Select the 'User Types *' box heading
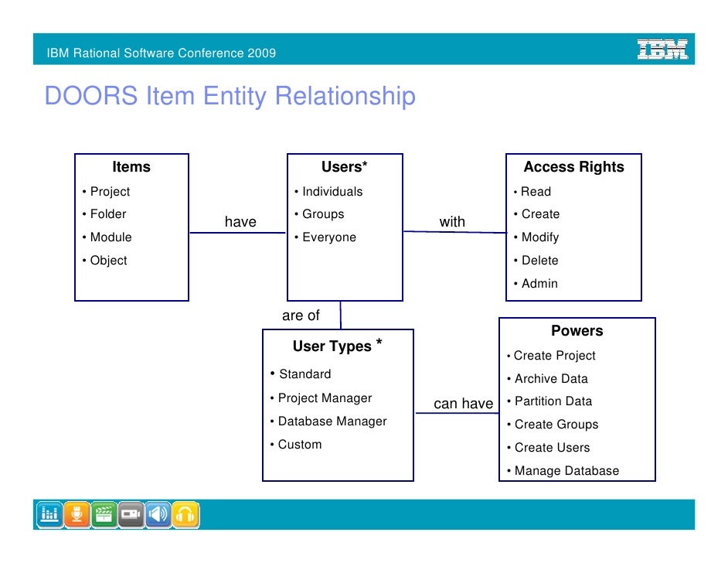Viewport: 728px width, 563px height. [x=338, y=346]
